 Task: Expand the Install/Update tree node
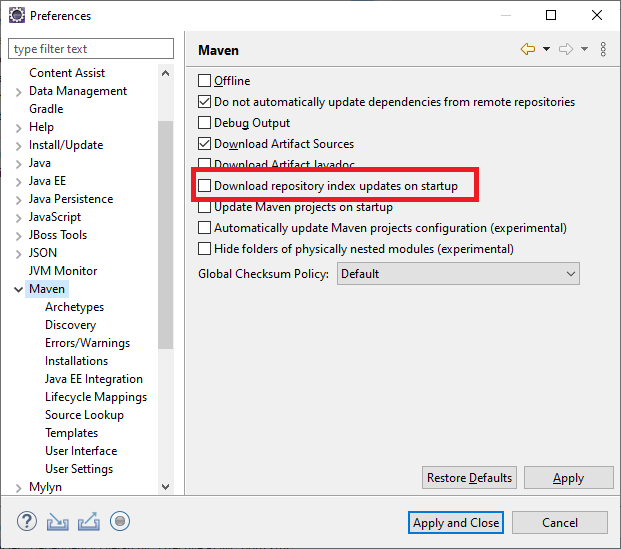(18, 146)
